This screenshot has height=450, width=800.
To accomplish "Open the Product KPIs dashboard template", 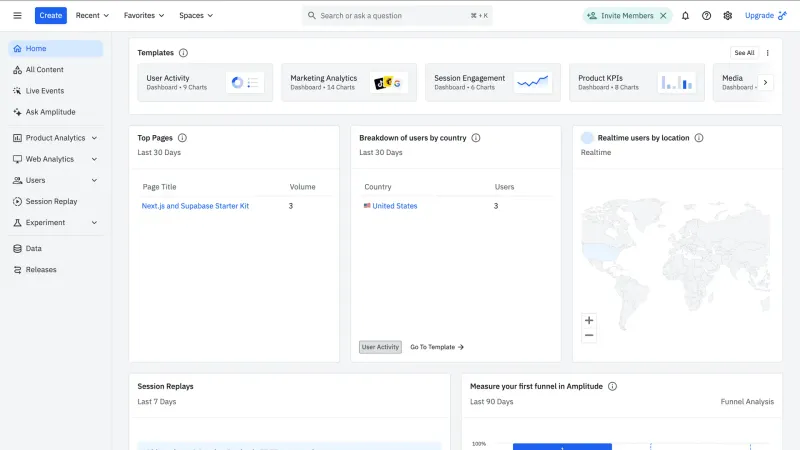I will [x=637, y=82].
